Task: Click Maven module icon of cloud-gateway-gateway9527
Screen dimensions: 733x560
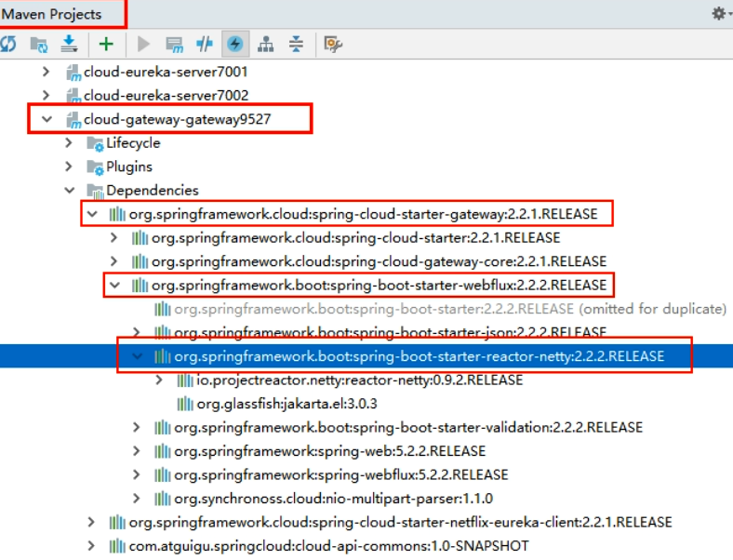Action: click(x=73, y=120)
